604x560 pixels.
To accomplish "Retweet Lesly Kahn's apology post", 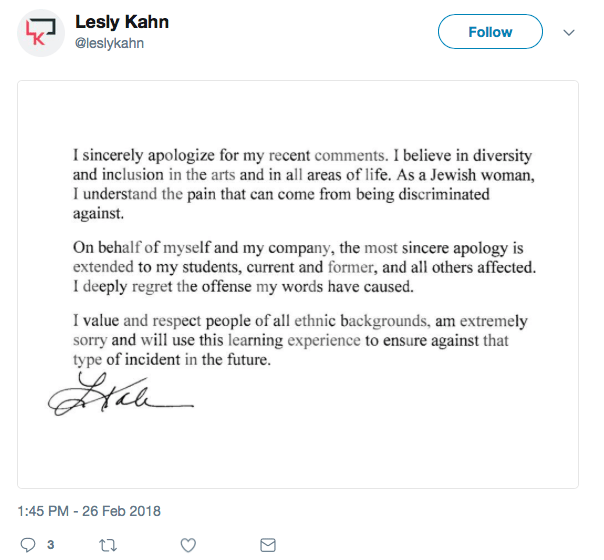I will (108, 545).
